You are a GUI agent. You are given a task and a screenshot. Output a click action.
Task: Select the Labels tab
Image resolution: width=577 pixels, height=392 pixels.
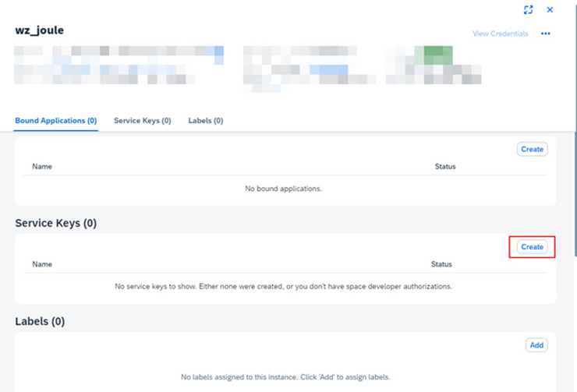[x=205, y=121]
